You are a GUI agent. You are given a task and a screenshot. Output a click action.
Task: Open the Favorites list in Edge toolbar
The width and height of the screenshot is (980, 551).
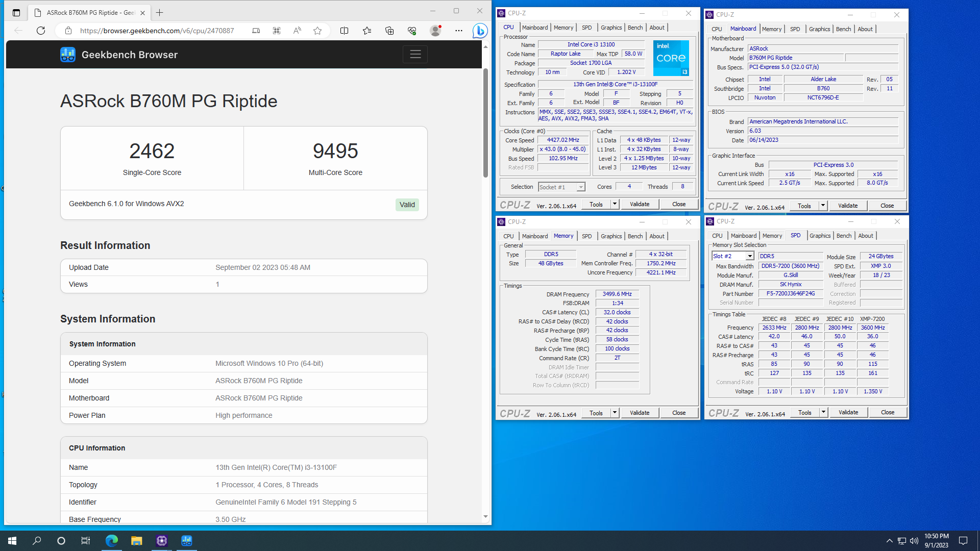tap(367, 31)
